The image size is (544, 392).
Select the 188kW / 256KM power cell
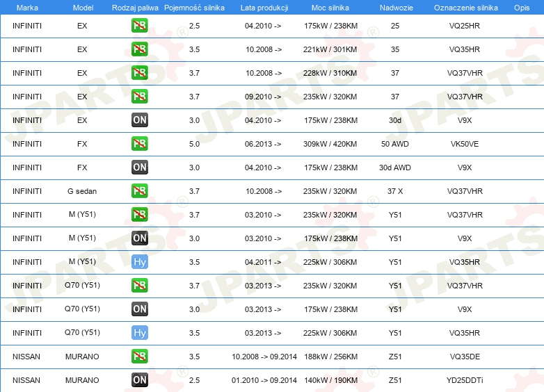(331, 357)
